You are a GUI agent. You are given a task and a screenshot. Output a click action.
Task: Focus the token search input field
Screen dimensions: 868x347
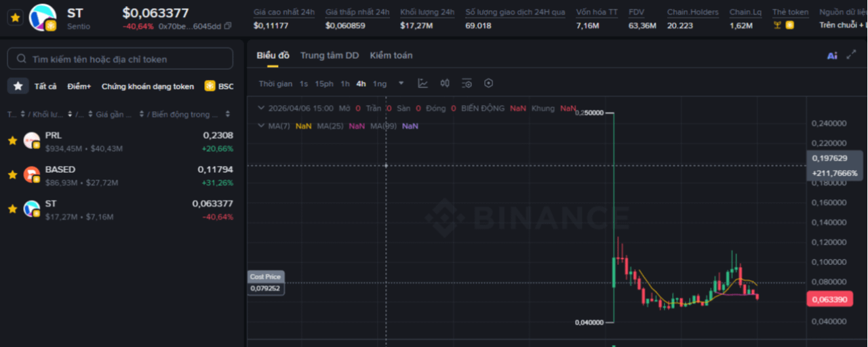[120, 59]
